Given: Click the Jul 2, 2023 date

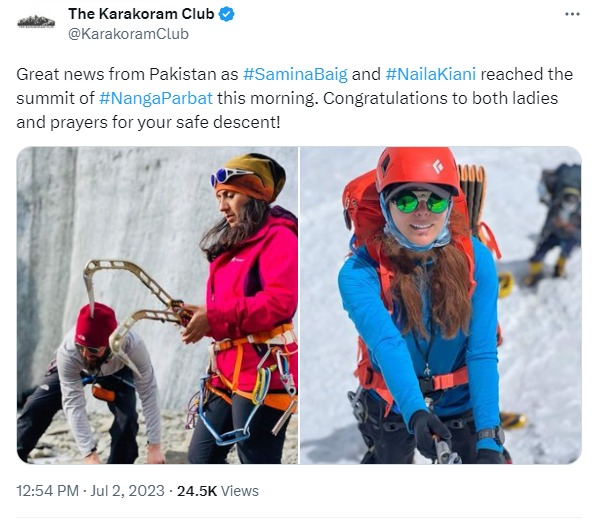Looking at the screenshot, I should click(x=128, y=491).
